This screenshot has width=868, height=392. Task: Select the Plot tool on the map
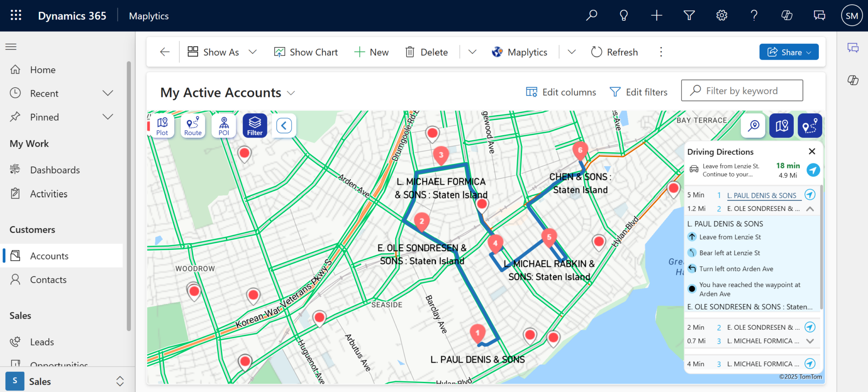pos(162,126)
